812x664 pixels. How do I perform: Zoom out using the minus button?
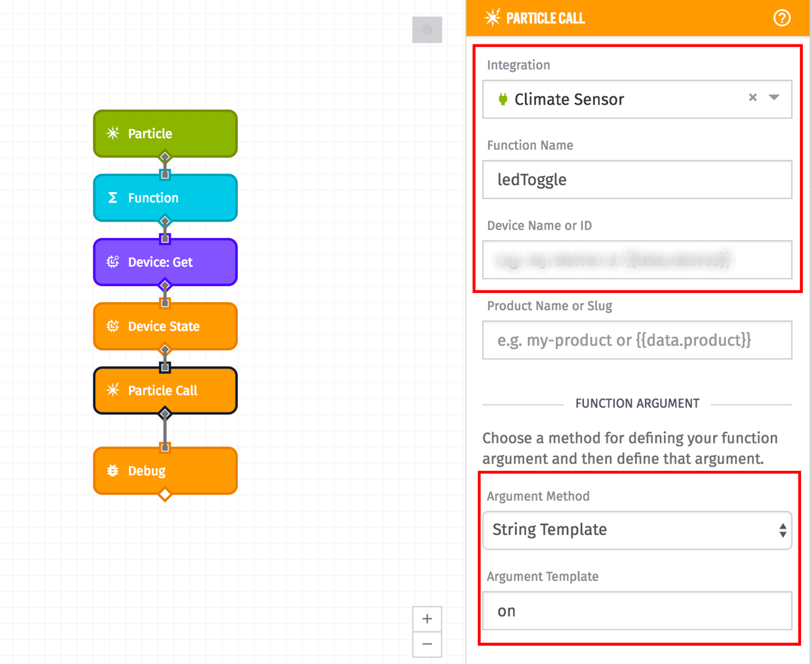pyautogui.click(x=427, y=645)
